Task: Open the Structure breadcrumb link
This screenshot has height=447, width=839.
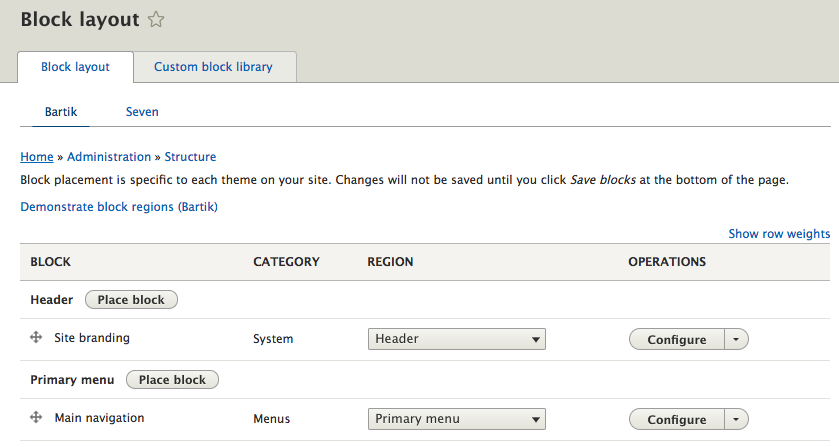Action: (190, 157)
